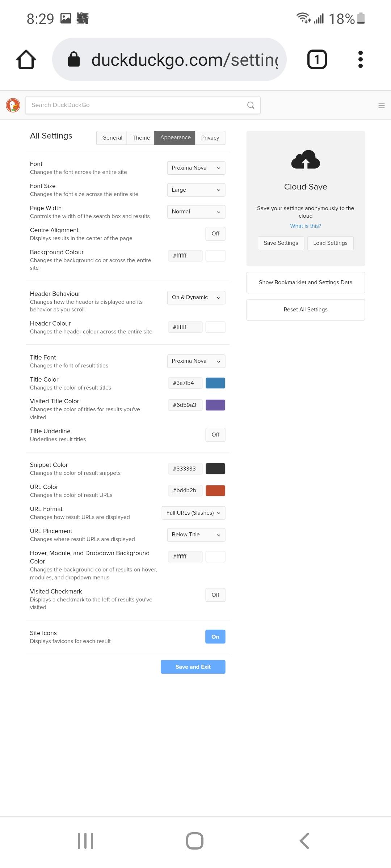
Task: Open the Font Size dropdown
Action: tap(196, 190)
